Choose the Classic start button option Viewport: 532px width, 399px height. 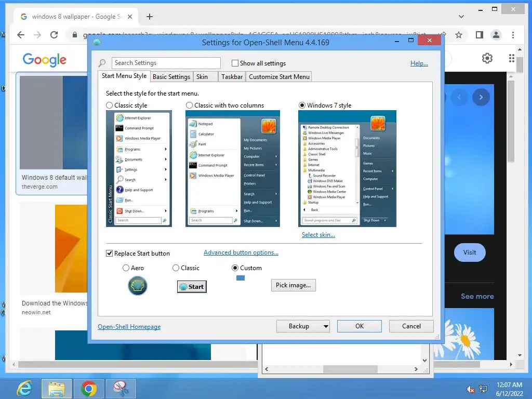coord(176,268)
